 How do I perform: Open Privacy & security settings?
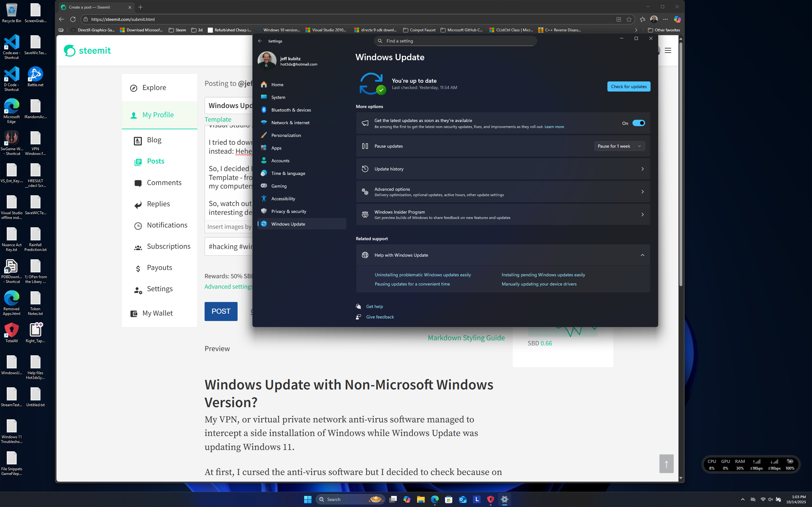point(288,211)
